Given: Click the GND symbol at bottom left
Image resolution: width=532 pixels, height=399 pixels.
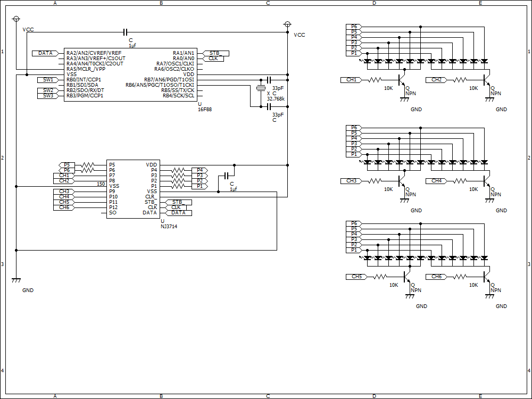Looking at the screenshot, I should point(16,280).
